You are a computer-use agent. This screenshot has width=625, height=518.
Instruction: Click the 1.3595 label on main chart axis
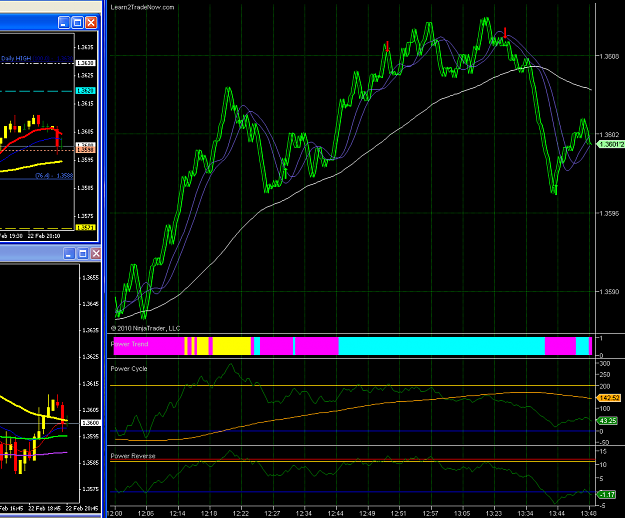pyautogui.click(x=609, y=213)
